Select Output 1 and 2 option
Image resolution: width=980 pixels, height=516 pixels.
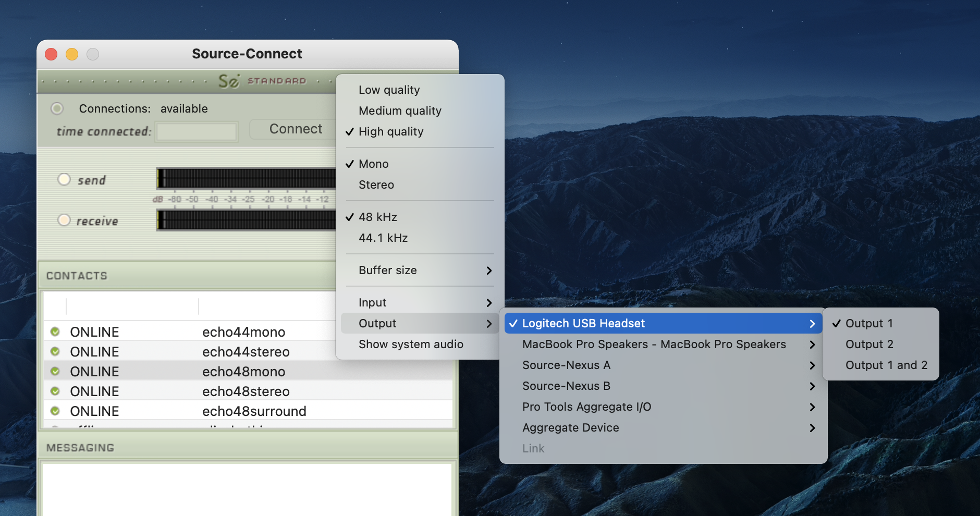pos(886,365)
